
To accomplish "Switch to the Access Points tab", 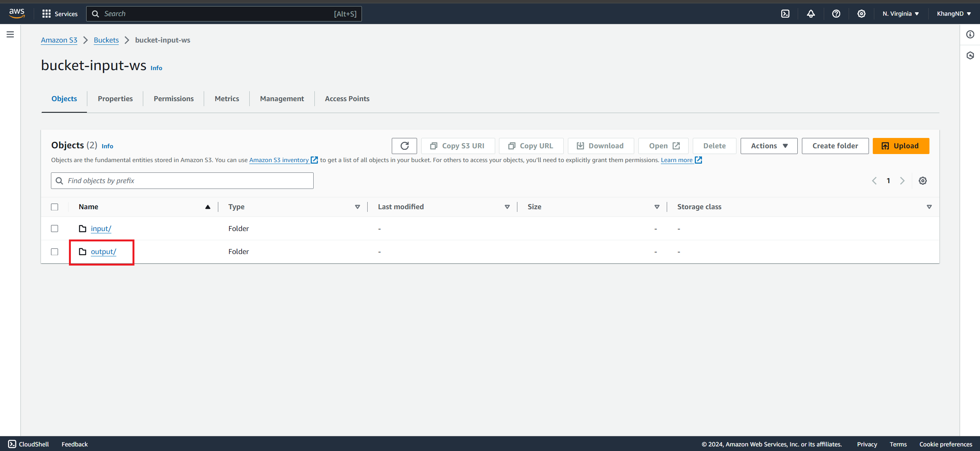I will click(x=347, y=99).
